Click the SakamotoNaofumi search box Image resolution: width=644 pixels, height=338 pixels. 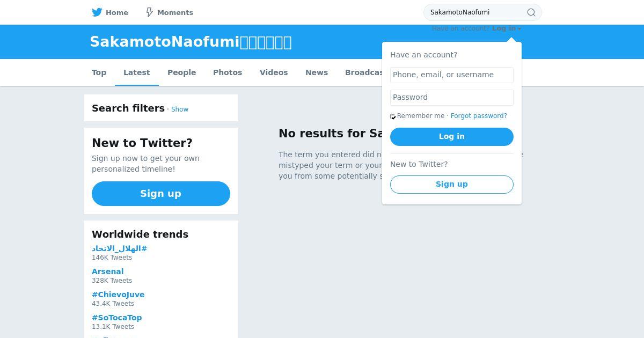(x=477, y=12)
